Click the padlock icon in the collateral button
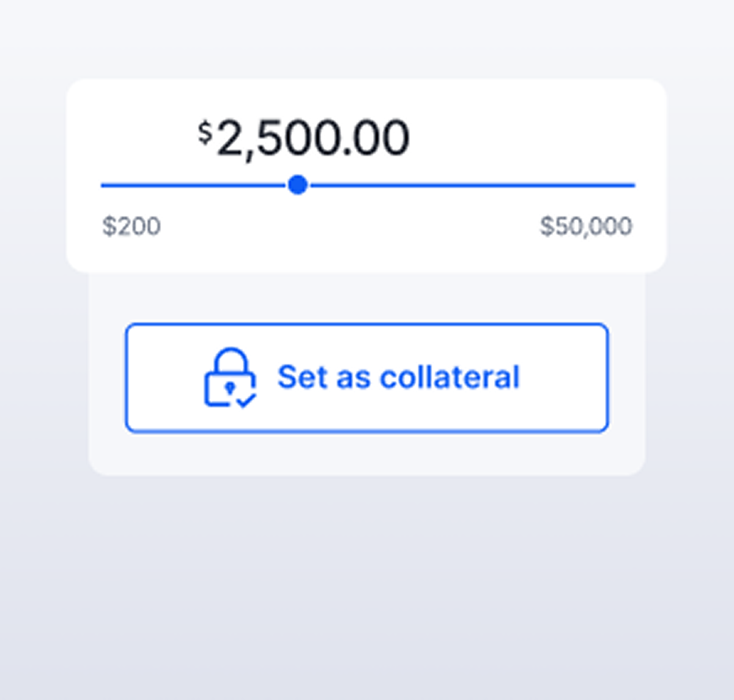 tap(229, 379)
